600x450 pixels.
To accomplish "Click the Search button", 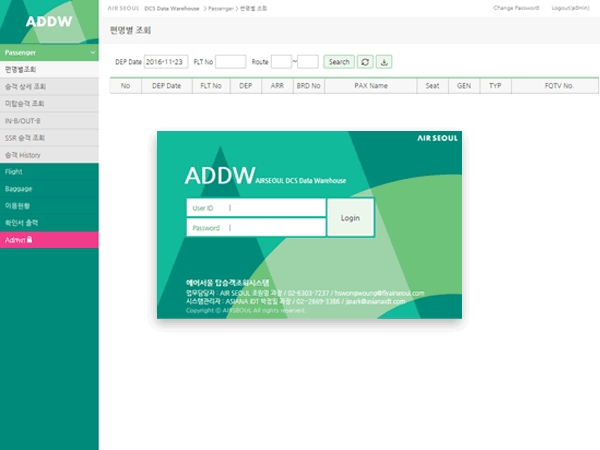I will click(x=339, y=62).
